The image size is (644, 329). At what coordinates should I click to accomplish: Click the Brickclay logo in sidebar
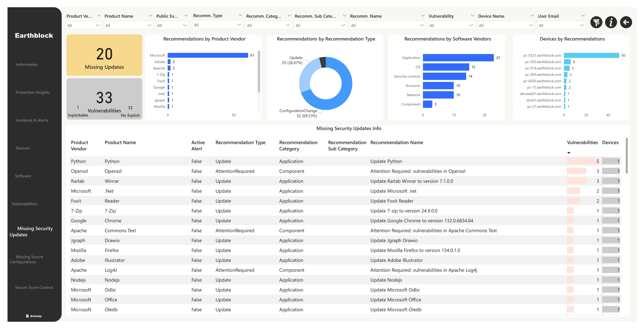[x=34, y=316]
